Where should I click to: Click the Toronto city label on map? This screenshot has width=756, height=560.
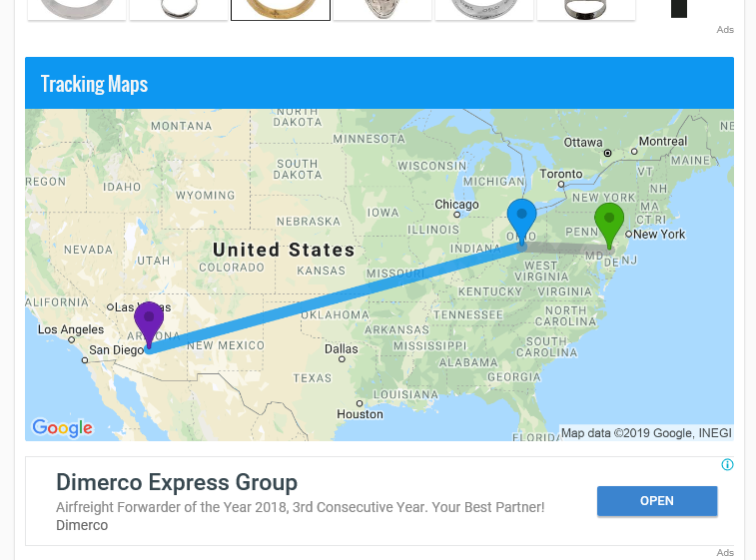561,174
